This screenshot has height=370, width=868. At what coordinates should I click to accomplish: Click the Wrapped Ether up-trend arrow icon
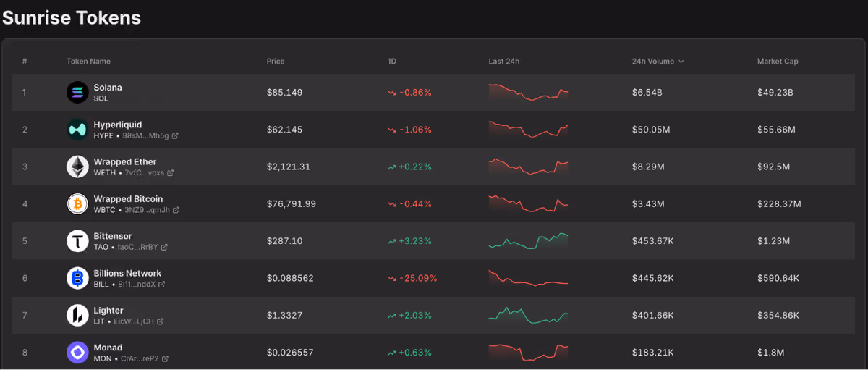[392, 167]
